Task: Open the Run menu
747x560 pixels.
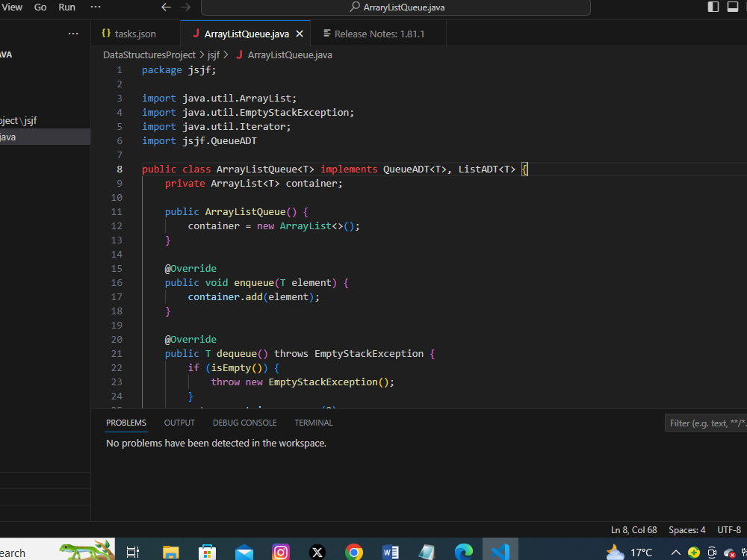Action: (66, 7)
